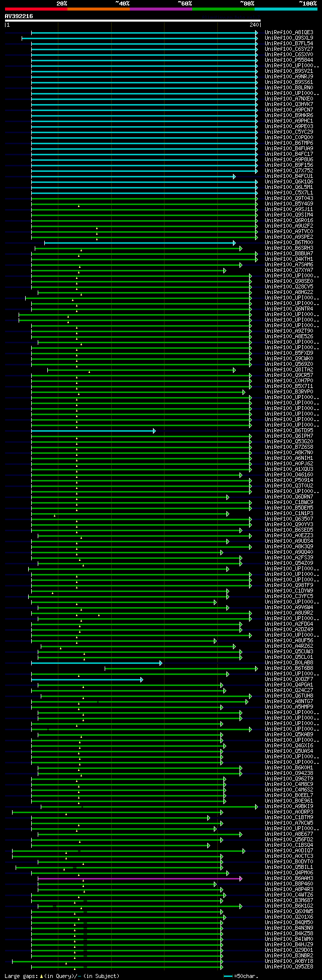Click cyan alignment bar of UniRef100_B0LAB8
The image size is (322, 980).
(97, 663)
